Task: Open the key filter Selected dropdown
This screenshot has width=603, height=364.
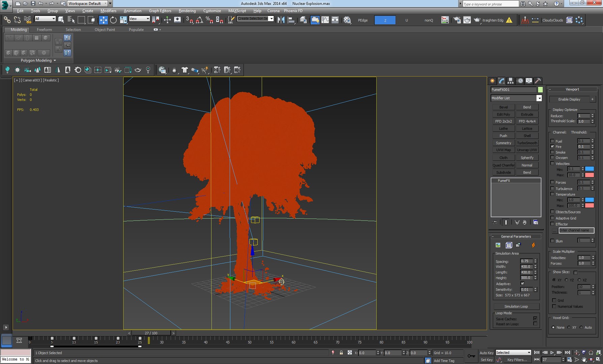Action: [513, 353]
